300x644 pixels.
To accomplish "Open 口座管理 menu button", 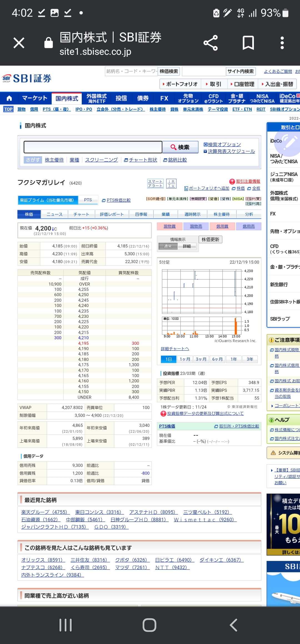I will [x=242, y=84].
